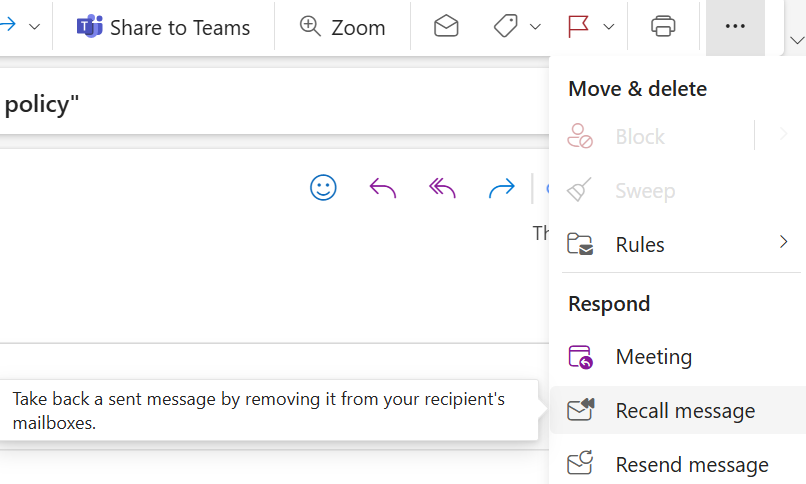Image resolution: width=806 pixels, height=484 pixels.
Task: Click the Block menu item
Action: [x=653, y=137]
